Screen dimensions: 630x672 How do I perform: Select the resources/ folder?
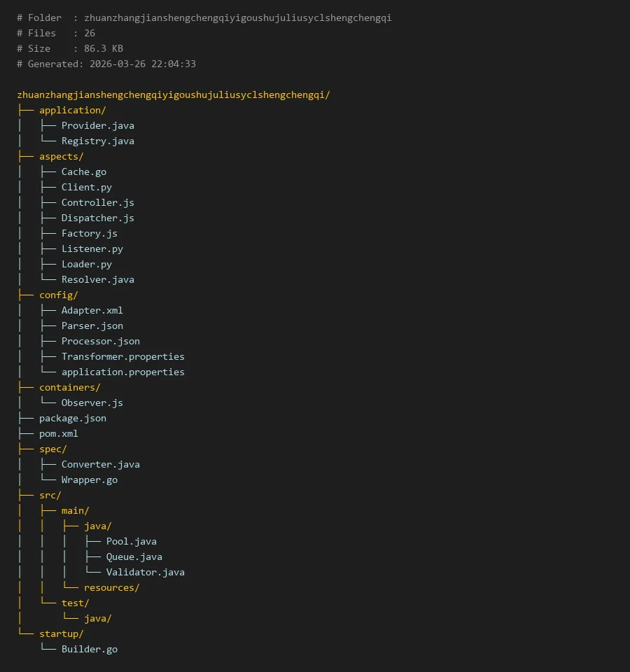pyautogui.click(x=111, y=587)
